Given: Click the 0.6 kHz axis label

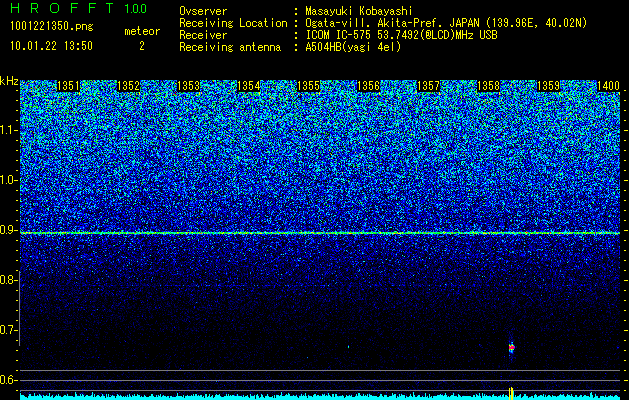Looking at the screenshot, I should tap(9, 380).
